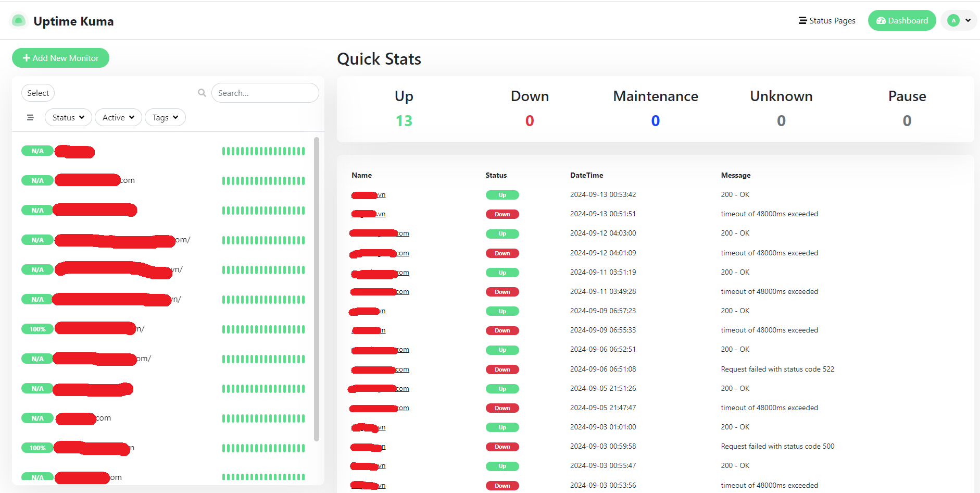This screenshot has height=493, width=980.
Task: Click the tachometer icon on the Dashboard button
Action: (881, 20)
